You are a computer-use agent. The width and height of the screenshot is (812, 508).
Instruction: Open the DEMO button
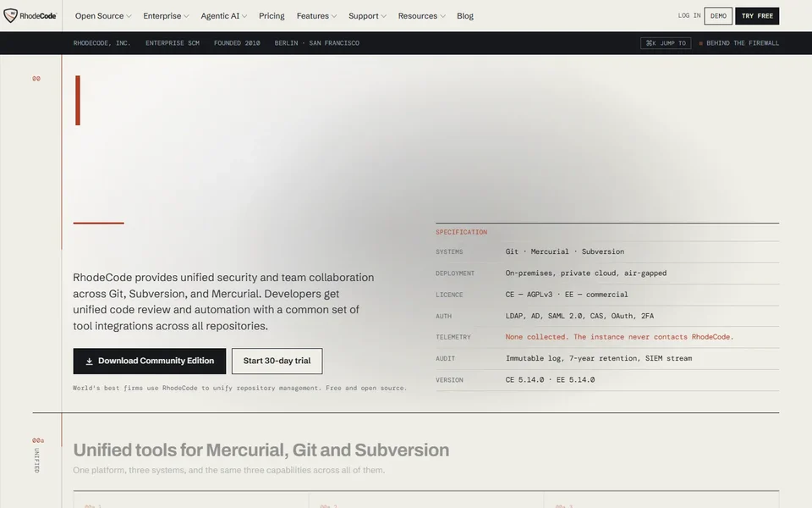click(x=718, y=16)
